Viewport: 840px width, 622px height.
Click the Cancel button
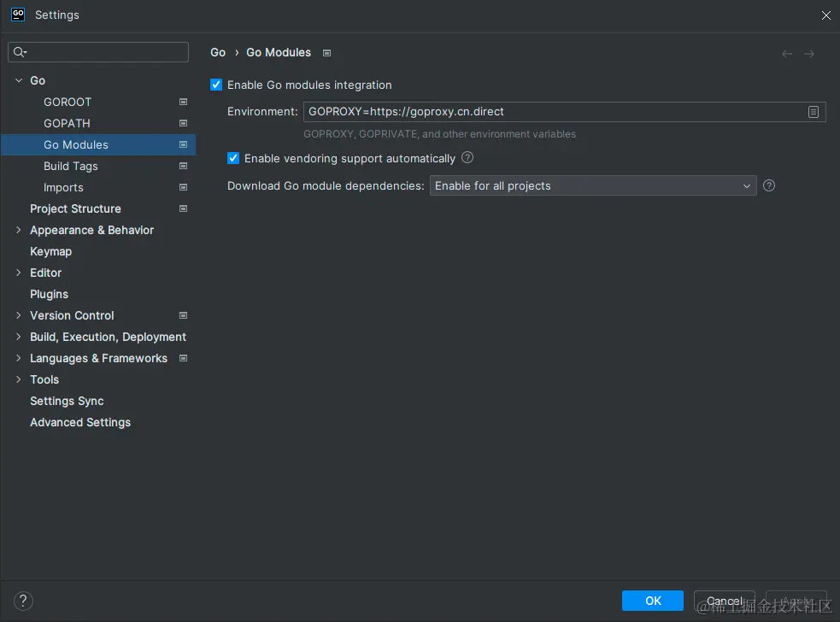(x=724, y=601)
